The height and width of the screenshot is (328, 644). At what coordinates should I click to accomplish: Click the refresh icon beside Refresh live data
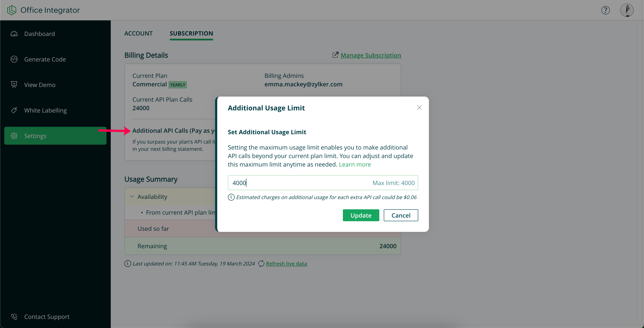pyautogui.click(x=261, y=264)
